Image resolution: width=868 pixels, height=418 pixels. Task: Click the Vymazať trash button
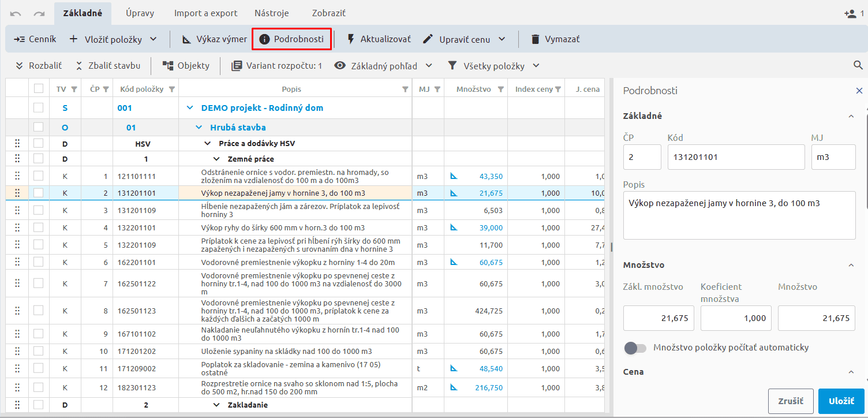(x=555, y=39)
